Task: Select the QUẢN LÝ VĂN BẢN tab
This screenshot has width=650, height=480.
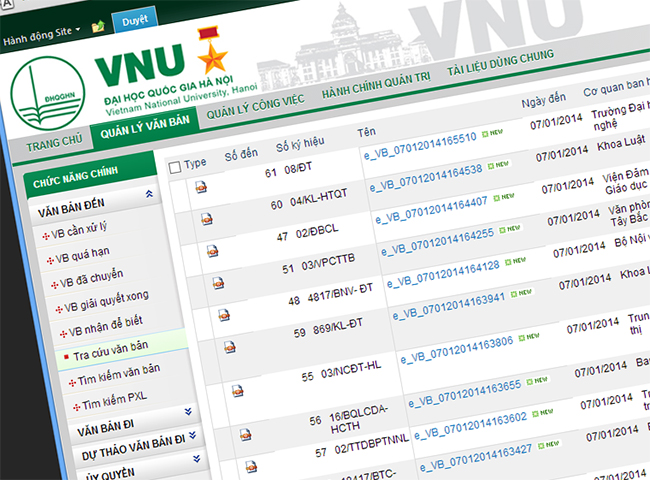Action: point(145,127)
